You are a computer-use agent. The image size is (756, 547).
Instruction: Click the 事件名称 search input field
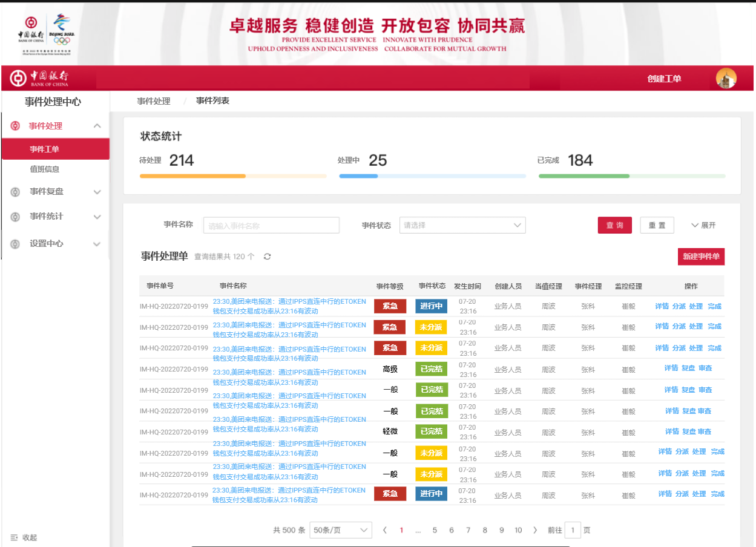pyautogui.click(x=271, y=225)
